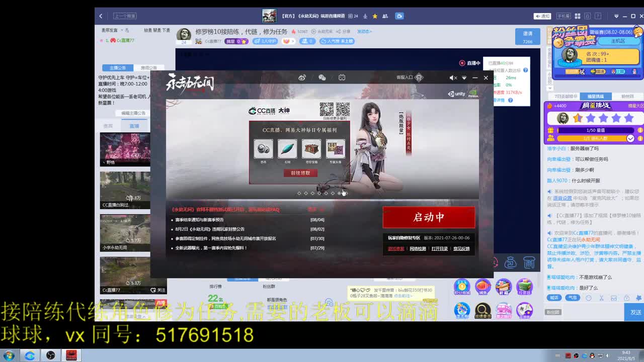Switch to the 主播公告 tab
644x362 pixels.
[118, 68]
